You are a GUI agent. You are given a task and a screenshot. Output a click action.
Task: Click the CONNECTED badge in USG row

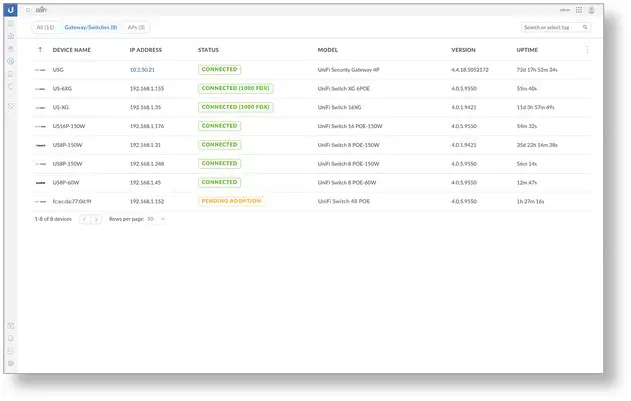click(x=219, y=70)
